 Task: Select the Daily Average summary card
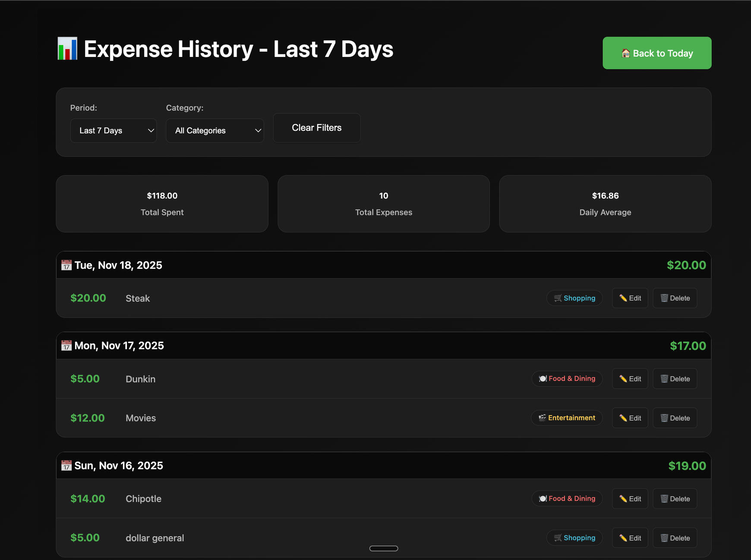coord(605,204)
